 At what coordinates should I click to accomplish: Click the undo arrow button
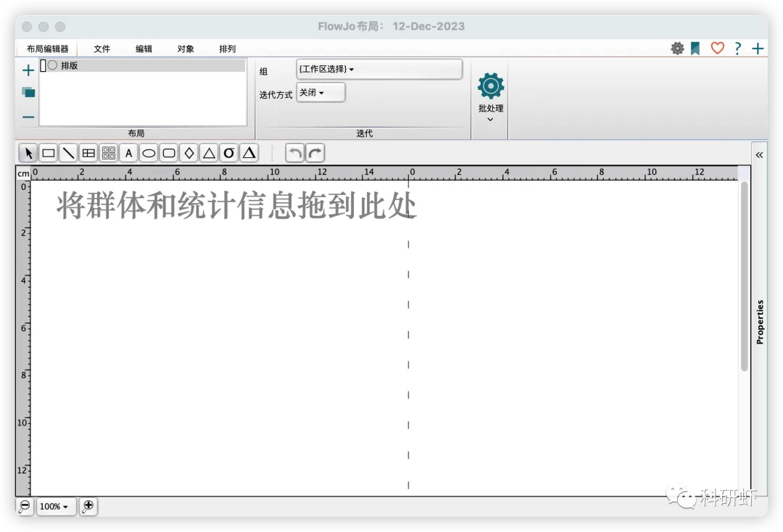(295, 153)
